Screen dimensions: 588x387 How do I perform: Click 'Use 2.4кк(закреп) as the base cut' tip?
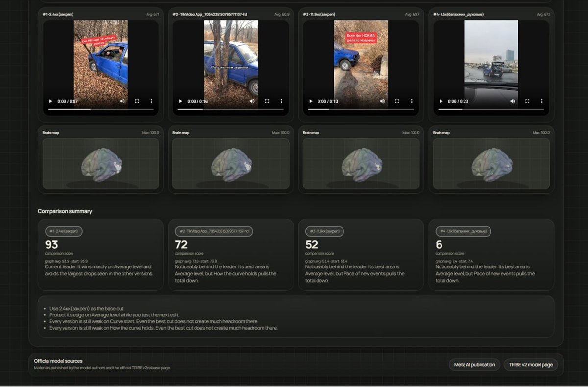tap(87, 308)
